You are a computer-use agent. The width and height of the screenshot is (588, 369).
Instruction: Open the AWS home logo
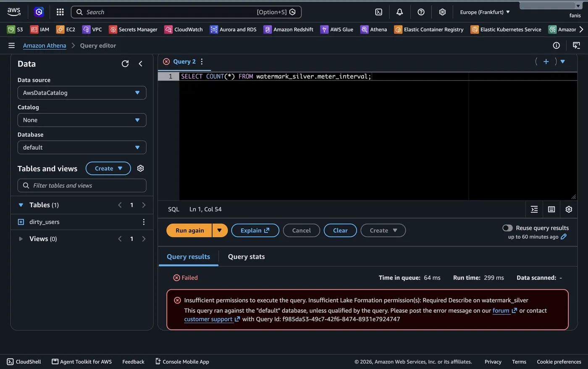point(14,12)
